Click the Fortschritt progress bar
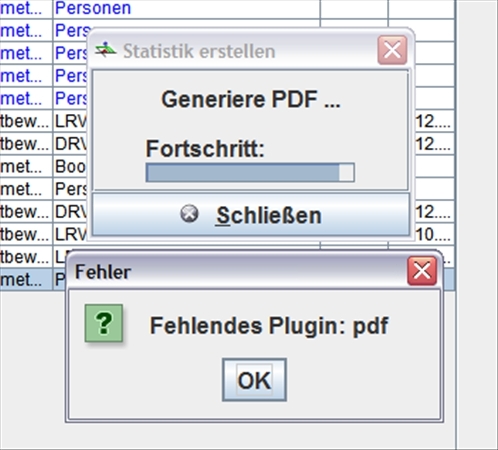The height and width of the screenshot is (450, 498). 250,173
